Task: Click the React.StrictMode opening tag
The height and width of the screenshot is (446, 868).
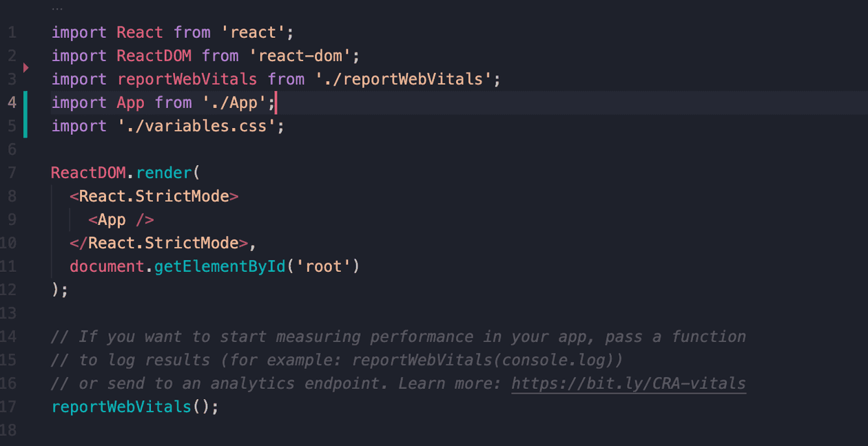Action: [153, 195]
